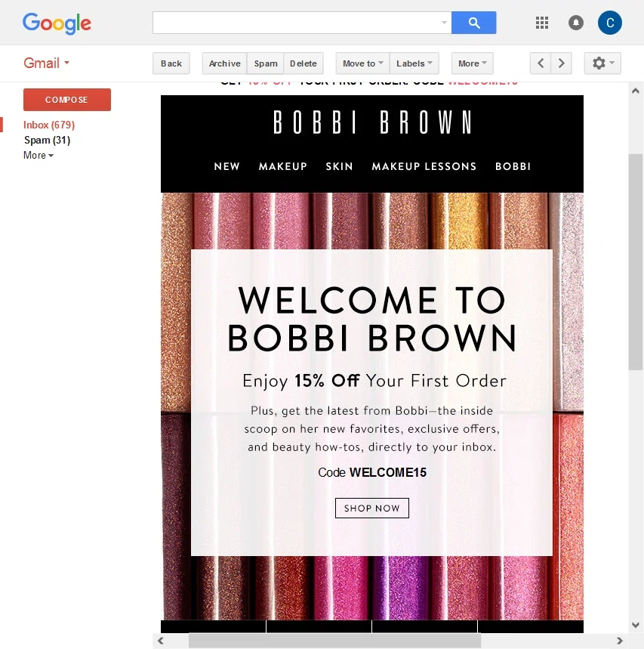Image resolution: width=644 pixels, height=649 pixels.
Task: Open the Move to dropdown
Action: pos(362,63)
